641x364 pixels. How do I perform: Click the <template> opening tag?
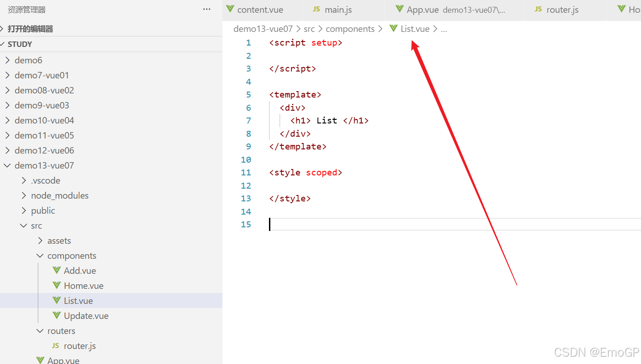point(295,94)
